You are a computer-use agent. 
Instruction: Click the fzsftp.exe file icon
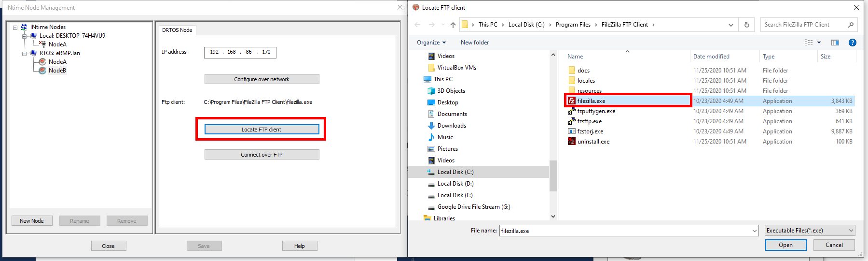[x=572, y=121]
